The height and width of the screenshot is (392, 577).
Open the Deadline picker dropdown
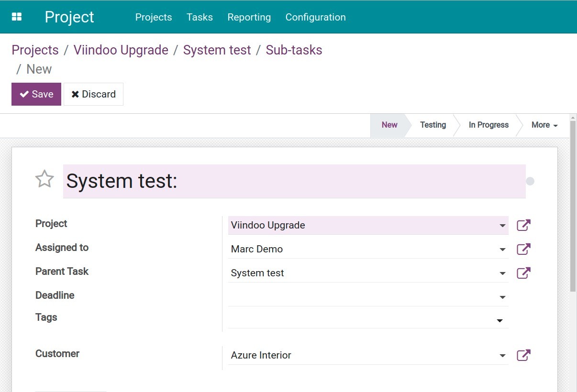pos(502,297)
